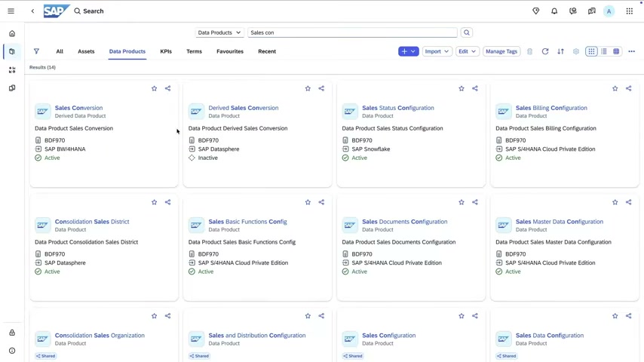Select the Terms tab
The height and width of the screenshot is (362, 644).
pos(195,51)
